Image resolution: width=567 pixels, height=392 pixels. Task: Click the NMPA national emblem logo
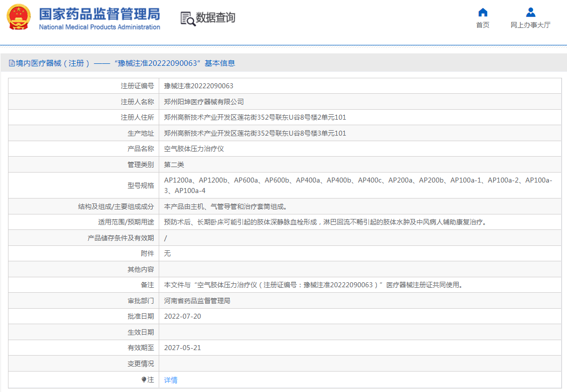point(17,17)
